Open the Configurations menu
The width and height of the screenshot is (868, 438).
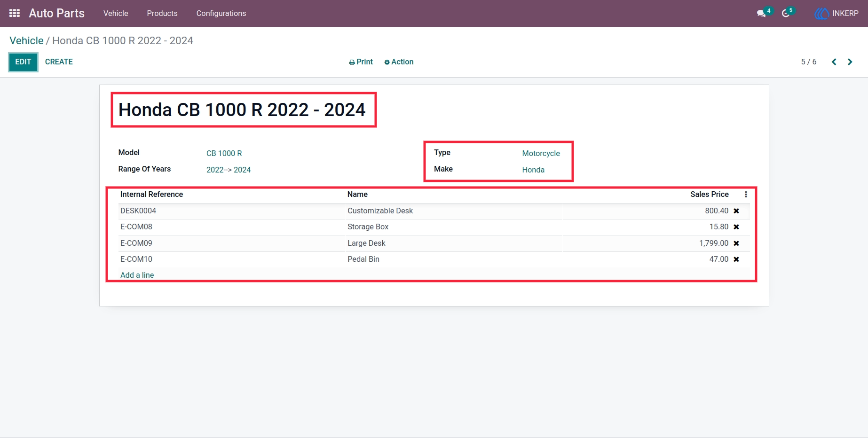pos(221,13)
